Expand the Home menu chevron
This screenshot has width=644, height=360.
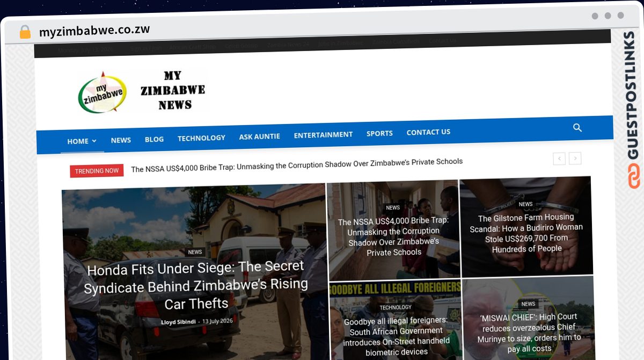click(94, 141)
